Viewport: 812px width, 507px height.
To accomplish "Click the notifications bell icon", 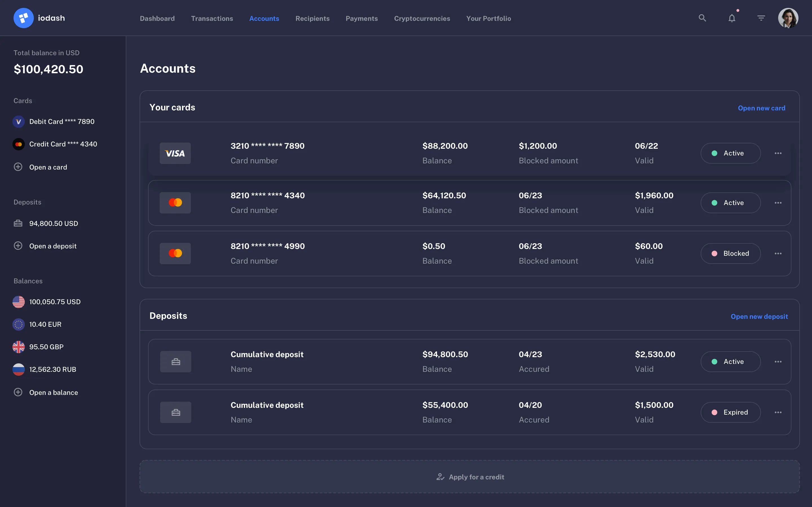I will (x=731, y=18).
